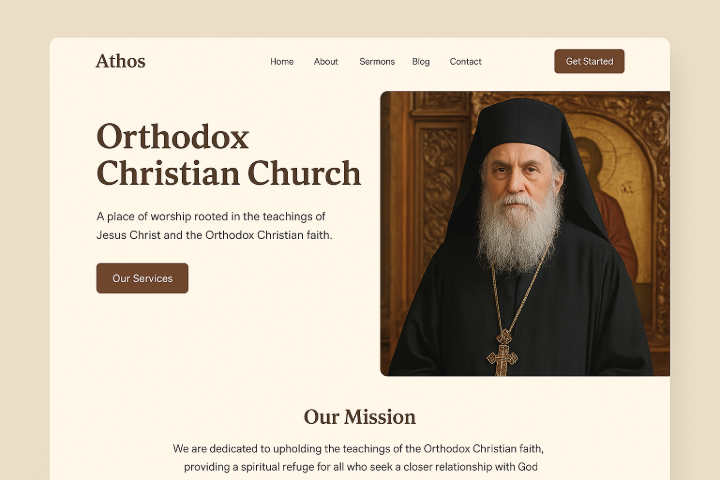Select the word Orthodox in headline
This screenshot has width=720, height=480.
click(x=173, y=137)
